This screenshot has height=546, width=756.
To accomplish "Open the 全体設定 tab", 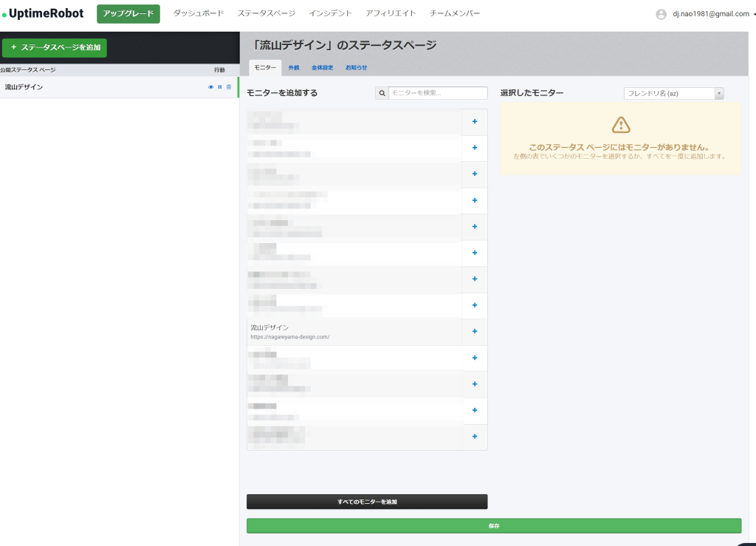I will (x=322, y=68).
